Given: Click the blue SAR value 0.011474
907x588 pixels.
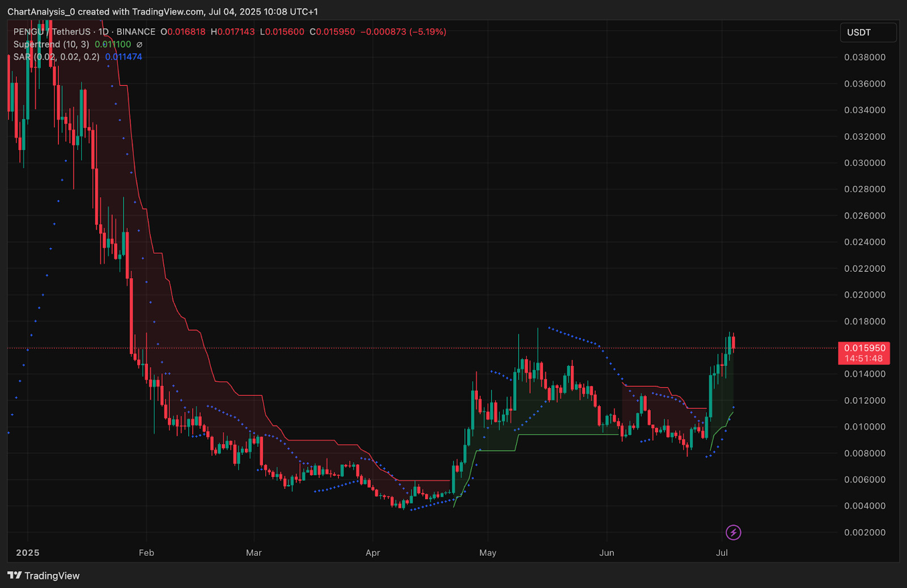Looking at the screenshot, I should tap(124, 57).
